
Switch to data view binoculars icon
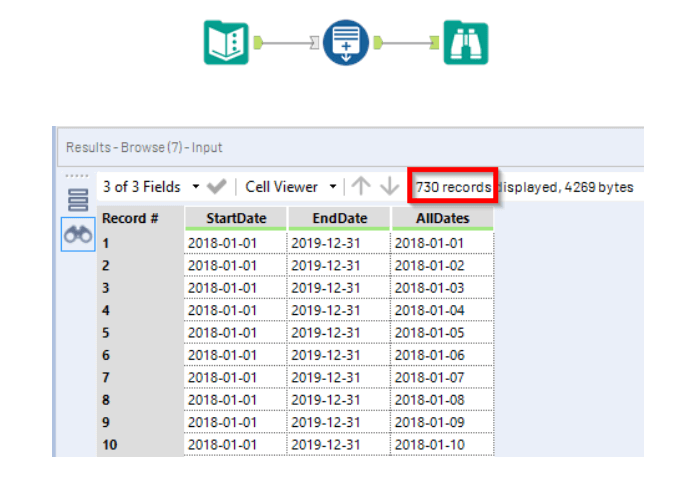pos(78,234)
